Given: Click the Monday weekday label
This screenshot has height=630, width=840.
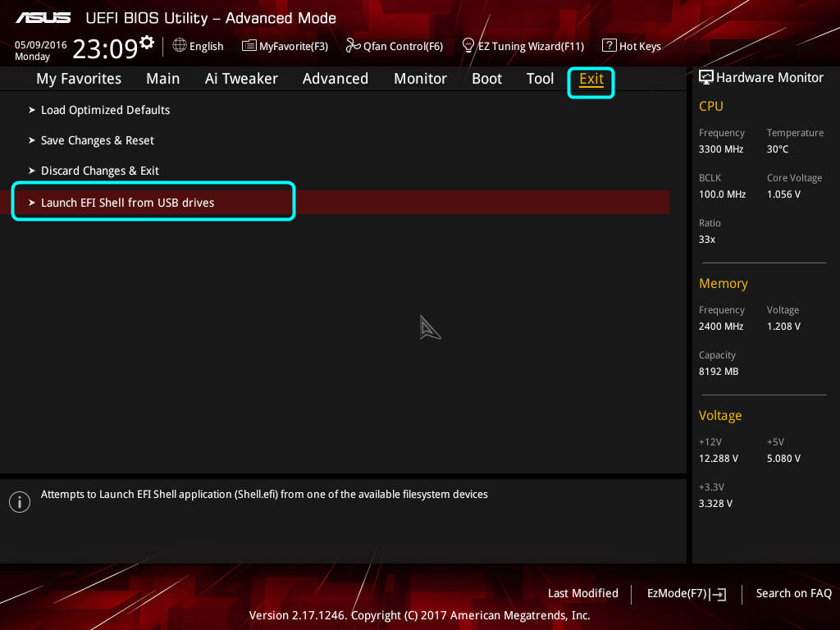Looking at the screenshot, I should (x=32, y=57).
